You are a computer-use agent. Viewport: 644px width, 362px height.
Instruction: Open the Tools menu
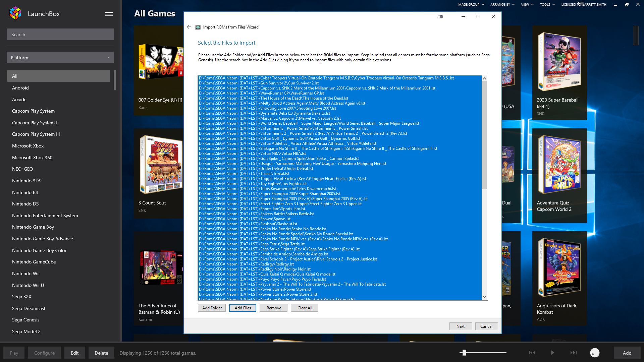coord(547,5)
